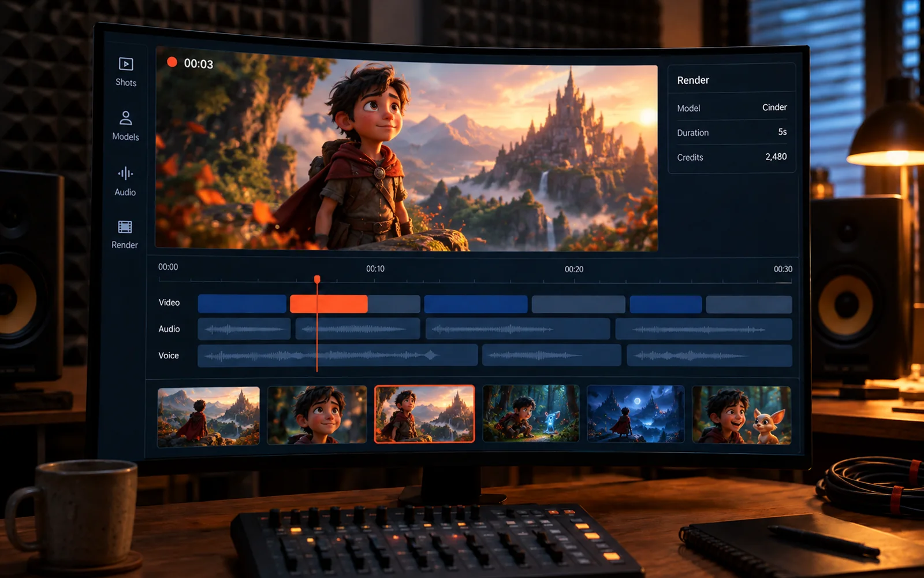Jump to 00:10 on the timeline ruler
The width and height of the screenshot is (924, 578).
coord(375,269)
